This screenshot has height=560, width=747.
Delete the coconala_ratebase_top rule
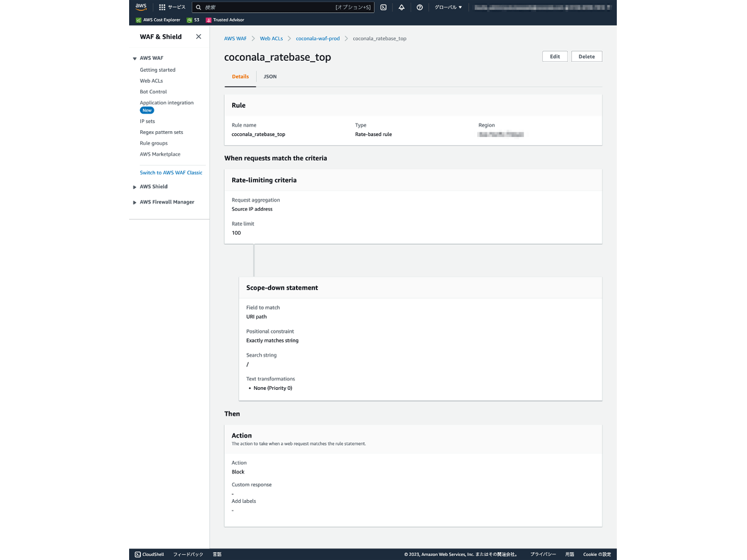click(x=586, y=56)
